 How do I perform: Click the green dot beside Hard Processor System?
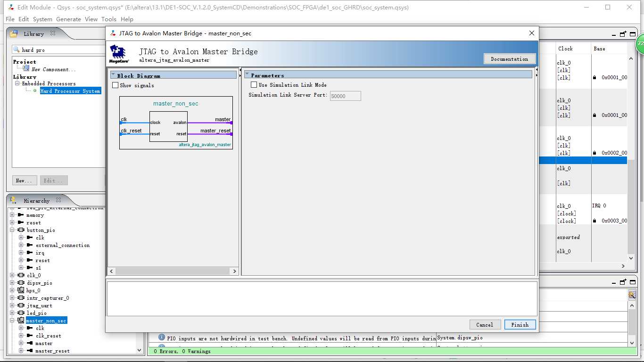[35, 91]
